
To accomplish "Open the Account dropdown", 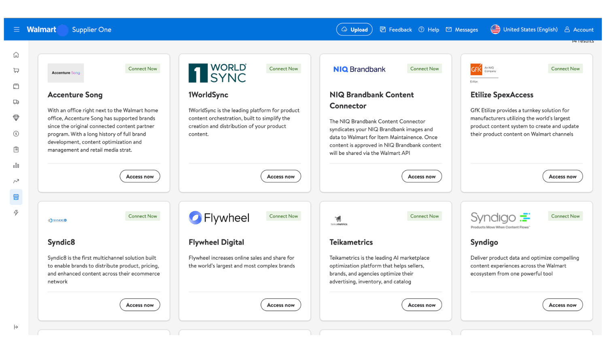I will coord(579,29).
